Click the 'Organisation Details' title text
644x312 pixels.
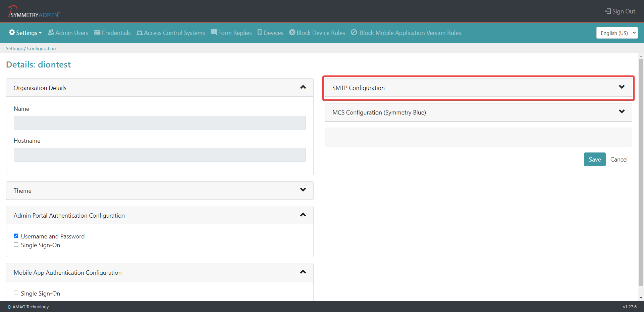[x=40, y=88]
